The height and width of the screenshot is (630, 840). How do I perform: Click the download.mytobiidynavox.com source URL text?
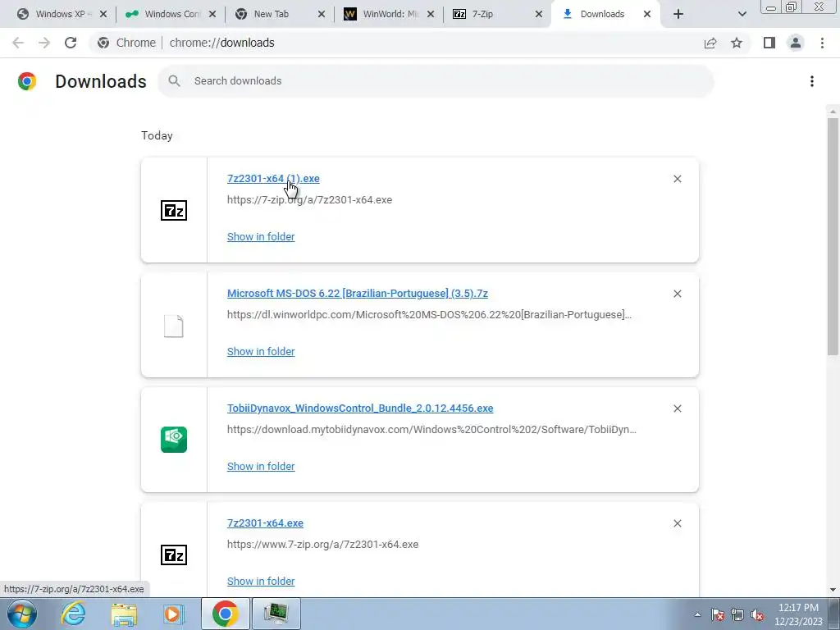coord(431,430)
